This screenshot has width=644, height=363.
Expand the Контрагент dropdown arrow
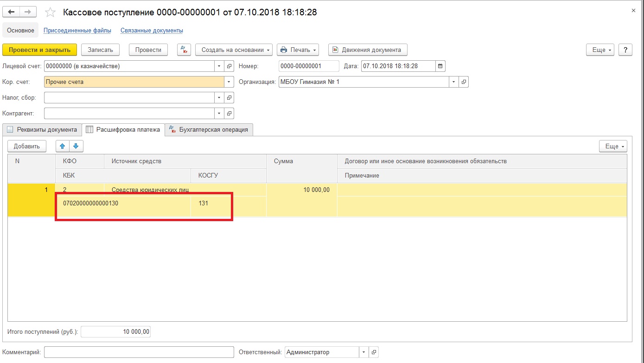tap(219, 113)
